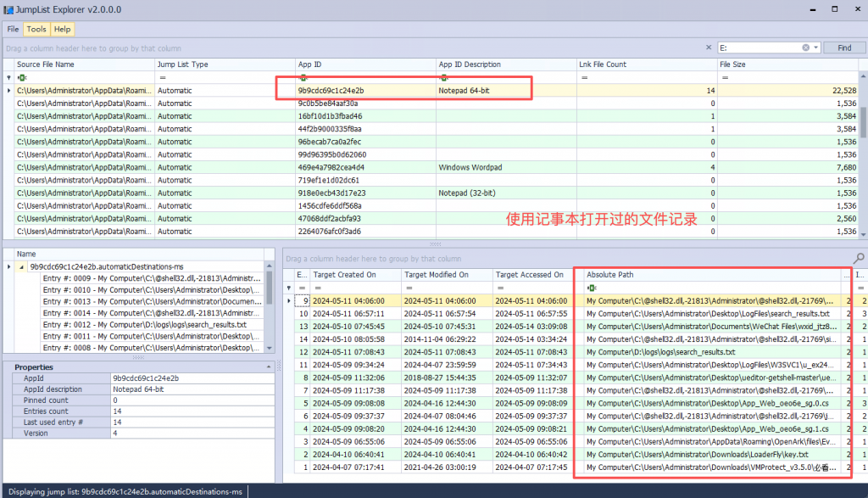Screen dimensions: 868x498
Task: Collapse the 9b9cdc69c1c24e2b.automaticDestinations-ms tree node
Action: click(21, 266)
